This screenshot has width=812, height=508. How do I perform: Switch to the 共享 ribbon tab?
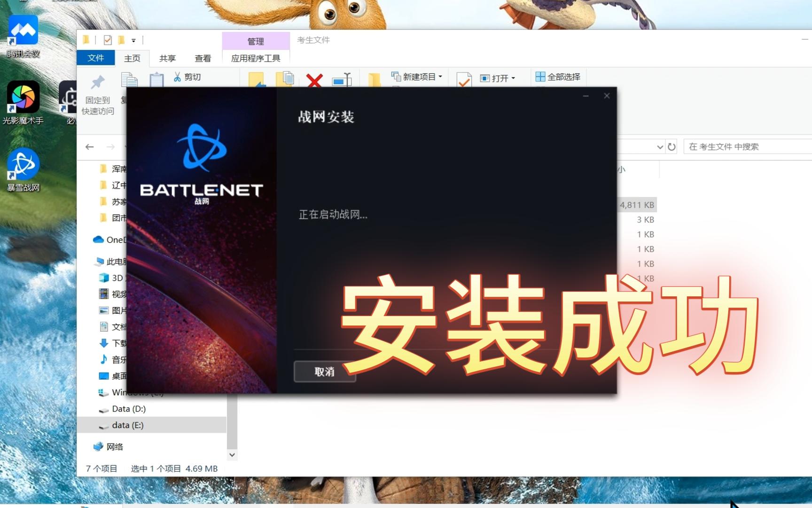[167, 58]
